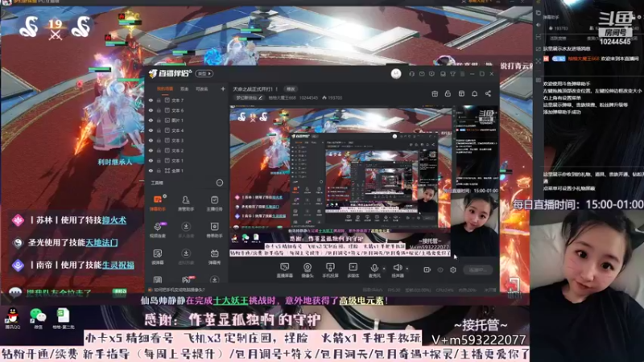Toggle visibility of 文本 2 source

151,150
